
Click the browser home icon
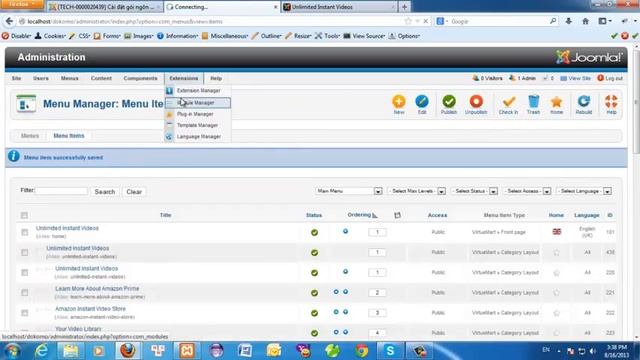pyautogui.click(x=585, y=21)
